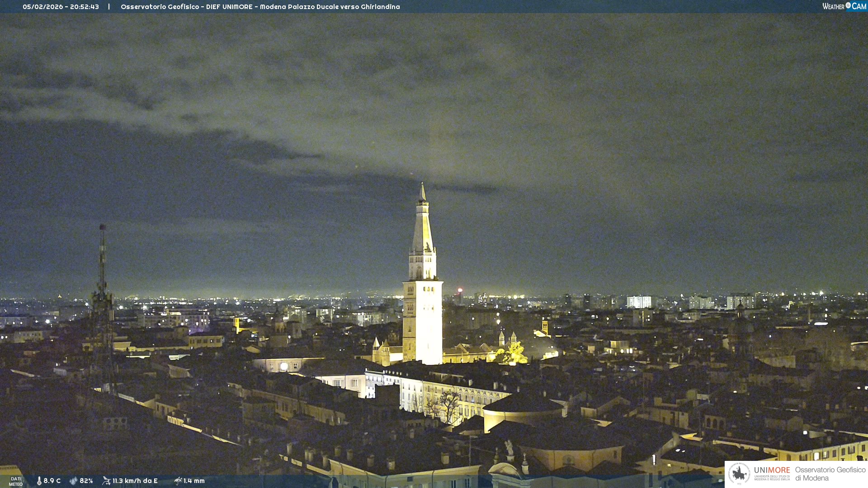Click the 82% humidity value

[x=86, y=481]
